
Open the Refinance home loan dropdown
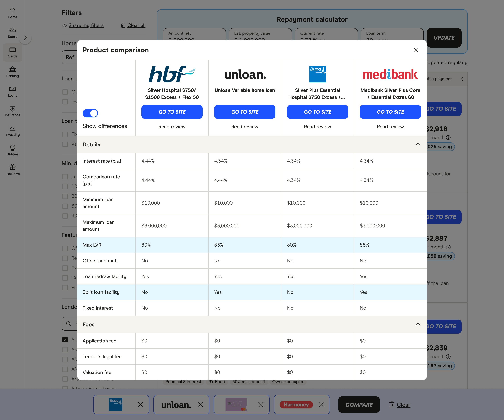tap(70, 57)
